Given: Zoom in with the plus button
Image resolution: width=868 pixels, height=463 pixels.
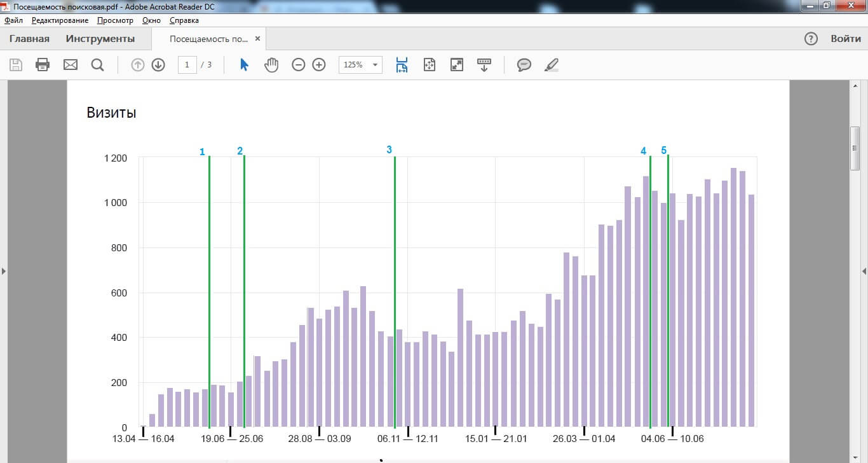Looking at the screenshot, I should (x=319, y=65).
